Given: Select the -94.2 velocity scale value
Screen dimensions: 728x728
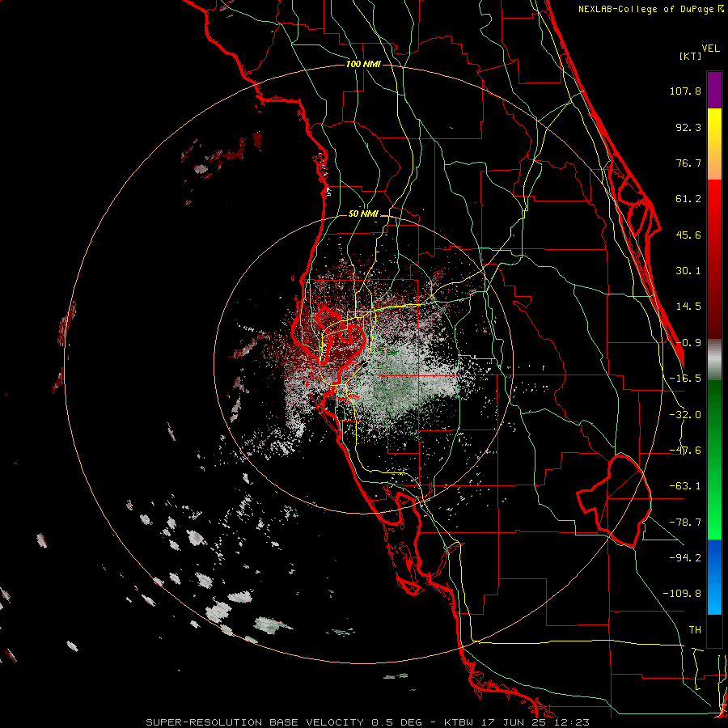Looking at the screenshot, I should click(x=685, y=557).
